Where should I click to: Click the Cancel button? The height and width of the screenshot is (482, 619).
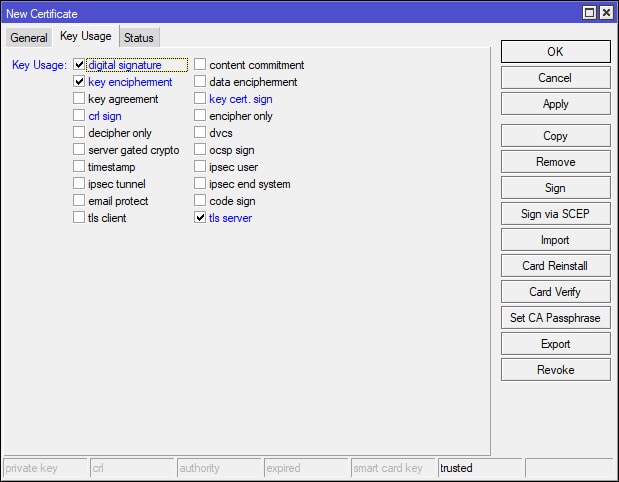pos(555,78)
